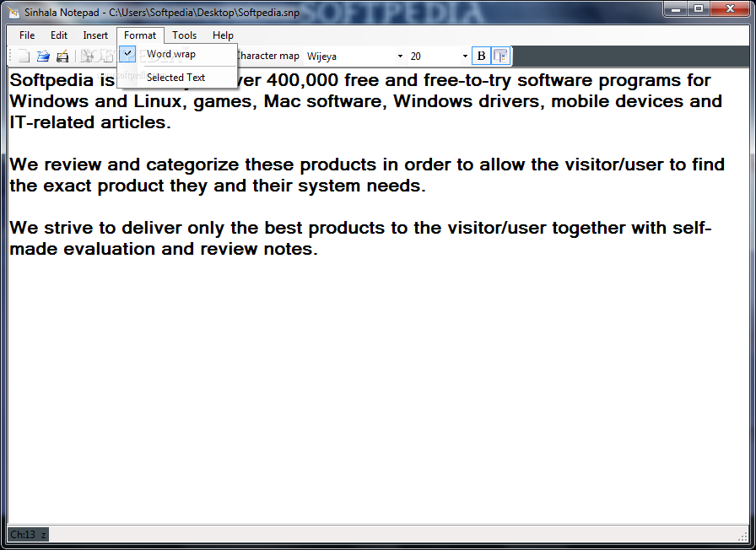Viewport: 756px width, 550px height.
Task: Click the Ch:13 status bar indicator
Action: pos(28,535)
